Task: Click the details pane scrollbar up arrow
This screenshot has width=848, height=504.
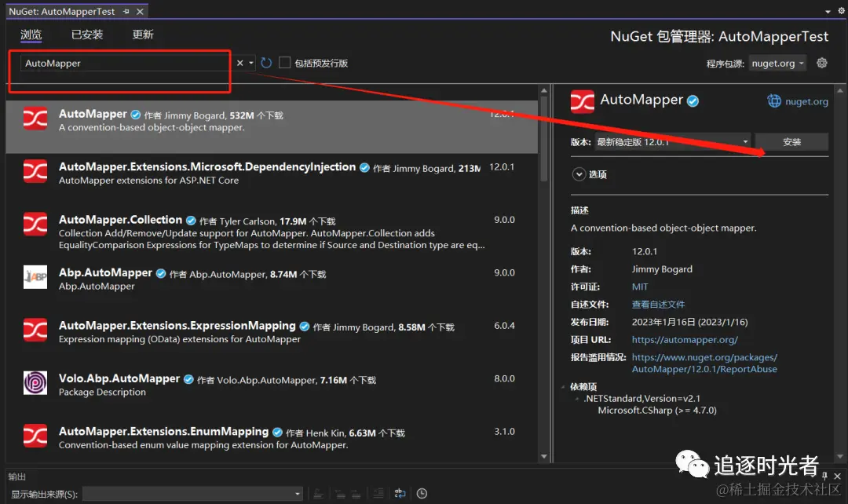Action: coord(840,90)
